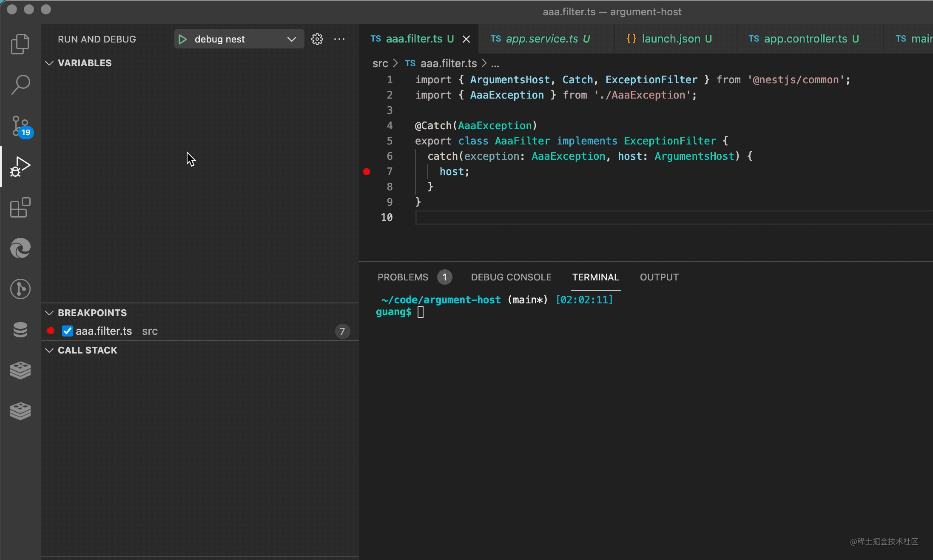The image size is (933, 560).
Task: Close the aaa.filter.ts editor tab
Action: coord(466,39)
